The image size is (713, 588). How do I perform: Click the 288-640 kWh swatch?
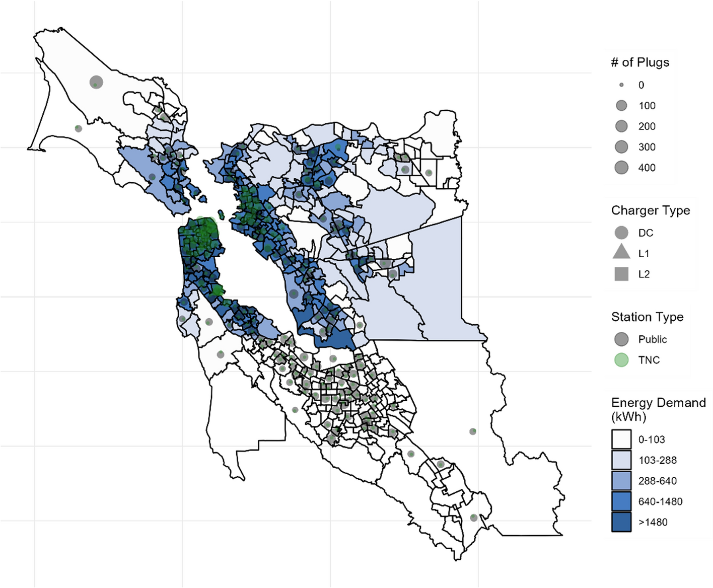[x=621, y=481]
